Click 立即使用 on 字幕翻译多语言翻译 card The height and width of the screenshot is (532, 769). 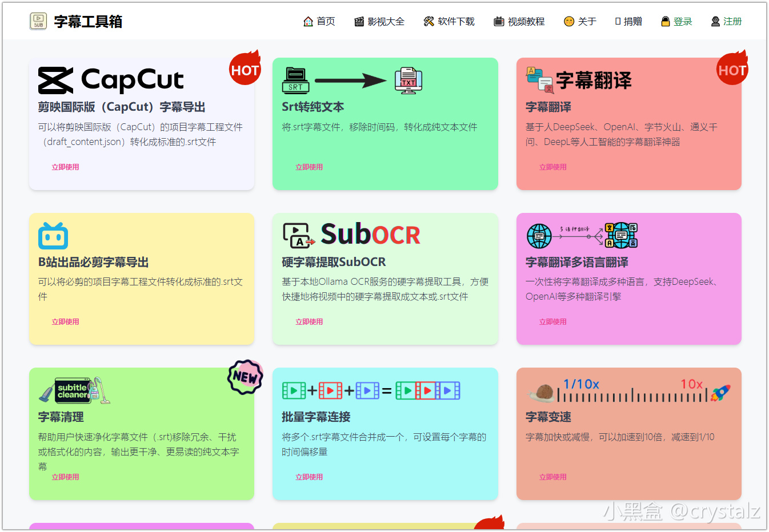pyautogui.click(x=553, y=322)
